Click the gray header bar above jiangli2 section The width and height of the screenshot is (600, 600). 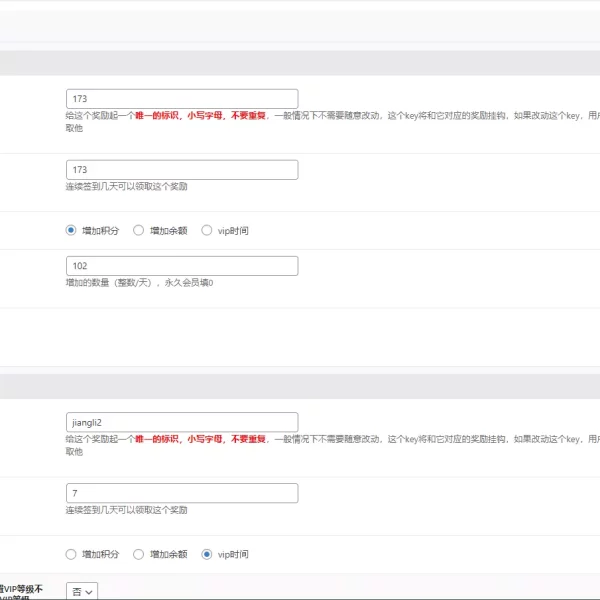300,387
